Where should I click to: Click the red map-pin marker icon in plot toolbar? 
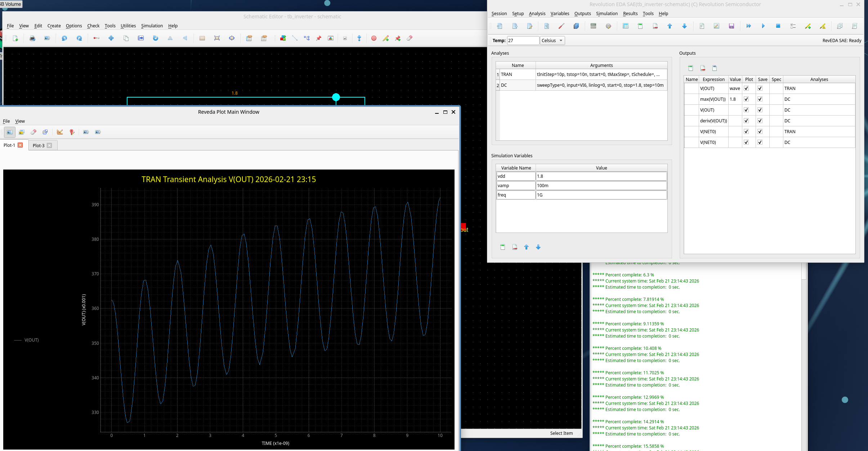[72, 132]
